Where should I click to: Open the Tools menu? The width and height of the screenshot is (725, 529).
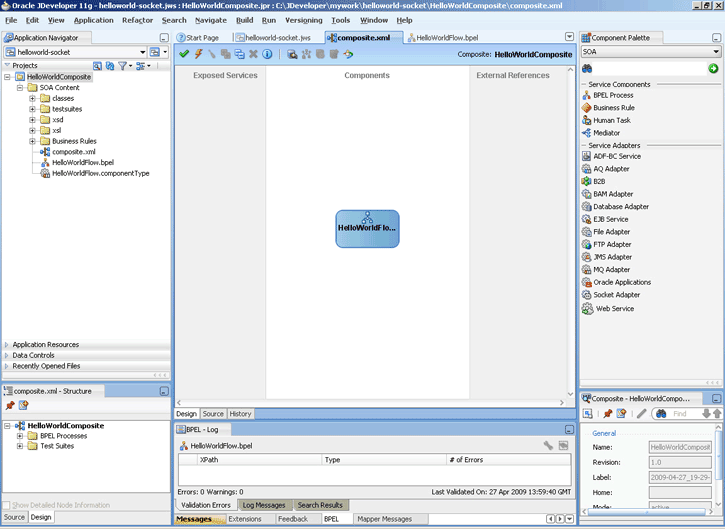point(341,20)
